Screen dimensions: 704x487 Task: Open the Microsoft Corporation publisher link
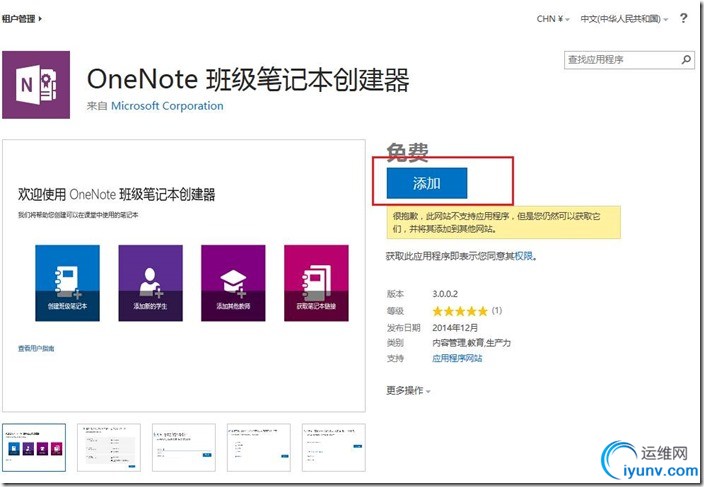[167, 106]
